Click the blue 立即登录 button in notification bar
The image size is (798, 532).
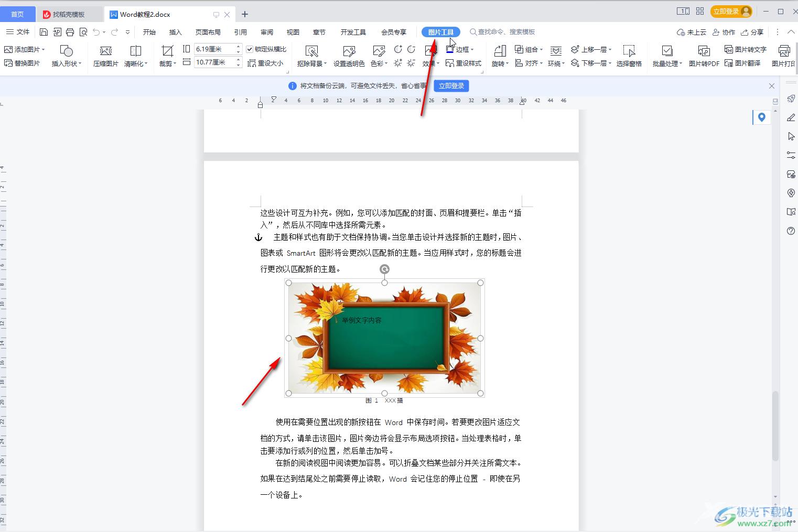tap(451, 86)
